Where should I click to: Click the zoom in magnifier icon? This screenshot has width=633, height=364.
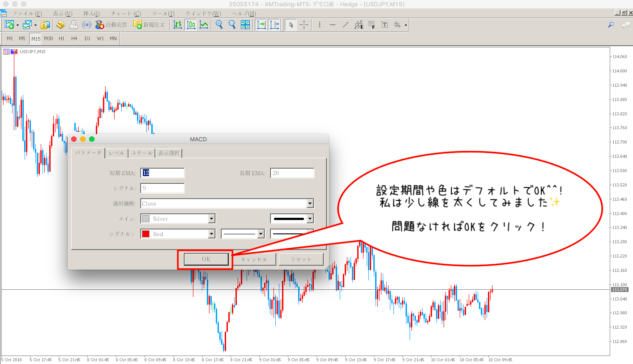(219, 25)
